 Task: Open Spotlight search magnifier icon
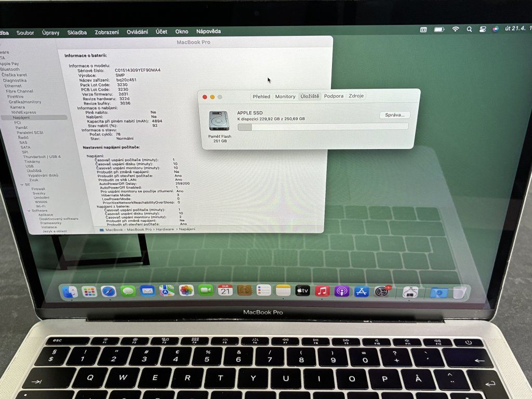pyautogui.click(x=469, y=30)
